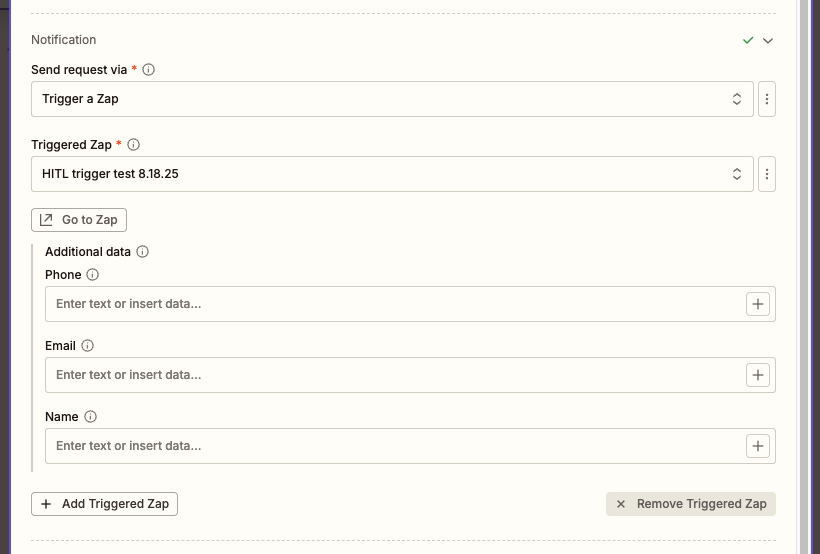Image resolution: width=820 pixels, height=554 pixels.
Task: Click info icon next to Email label
Action: pyautogui.click(x=87, y=346)
